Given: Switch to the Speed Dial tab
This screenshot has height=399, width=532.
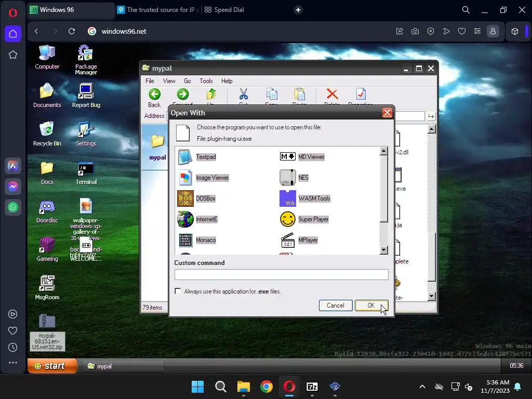Looking at the screenshot, I should point(224,10).
